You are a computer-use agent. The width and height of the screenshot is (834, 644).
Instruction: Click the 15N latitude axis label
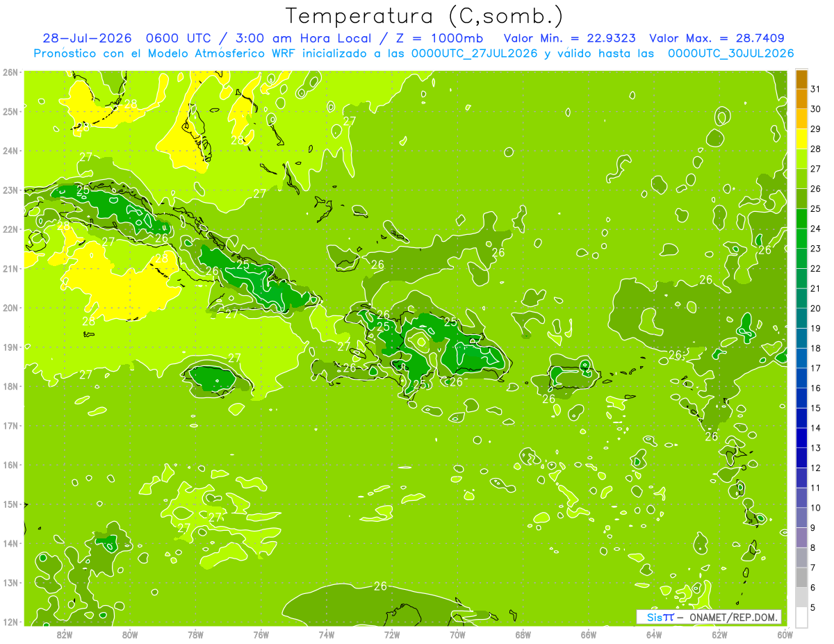(x=10, y=504)
